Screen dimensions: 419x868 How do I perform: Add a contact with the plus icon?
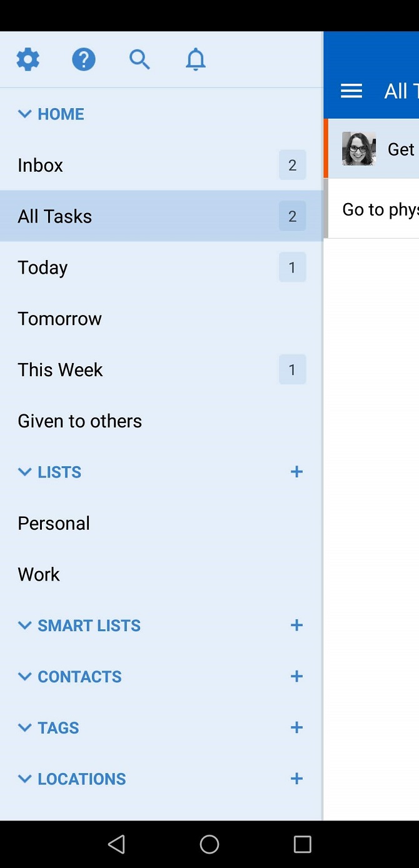[x=296, y=677]
